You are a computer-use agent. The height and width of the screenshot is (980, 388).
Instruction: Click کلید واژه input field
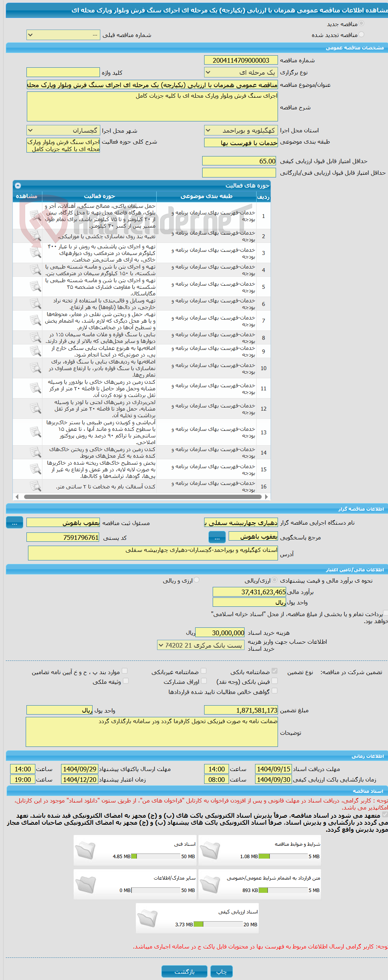[63, 72]
